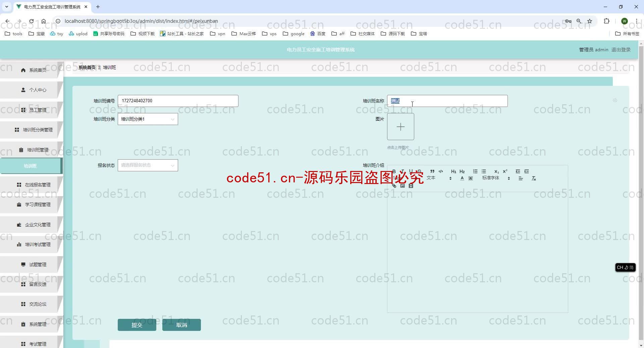The height and width of the screenshot is (348, 644).
Task: Submit the form with 提交
Action: 137,325
